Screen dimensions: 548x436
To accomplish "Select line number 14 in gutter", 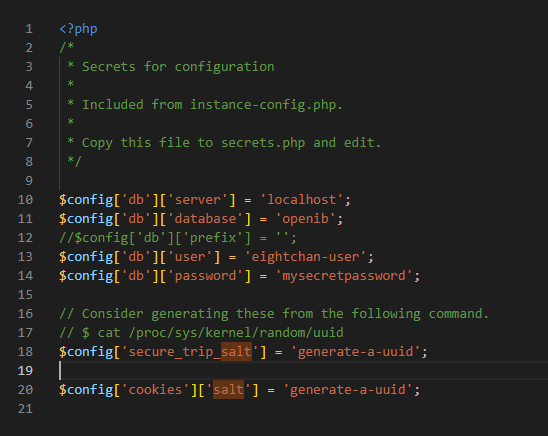I will pyautogui.click(x=26, y=276).
